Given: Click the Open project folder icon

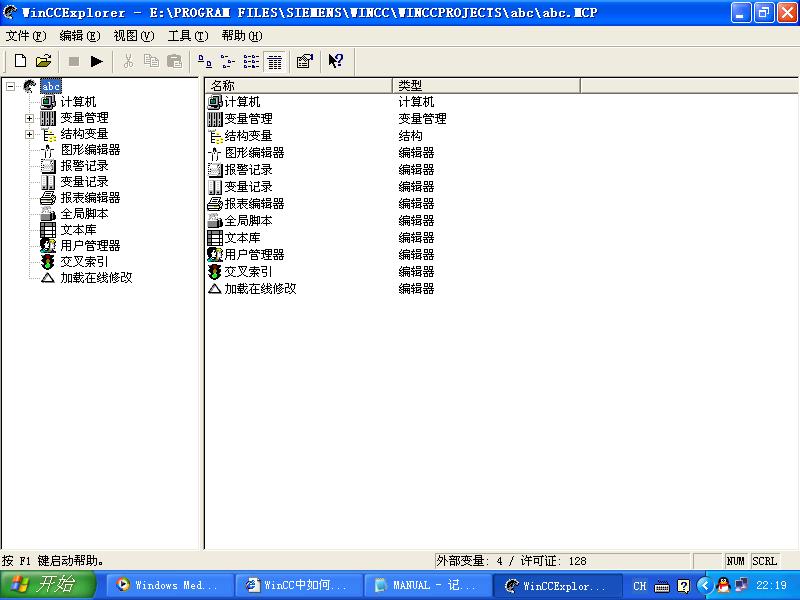Looking at the screenshot, I should pos(44,61).
